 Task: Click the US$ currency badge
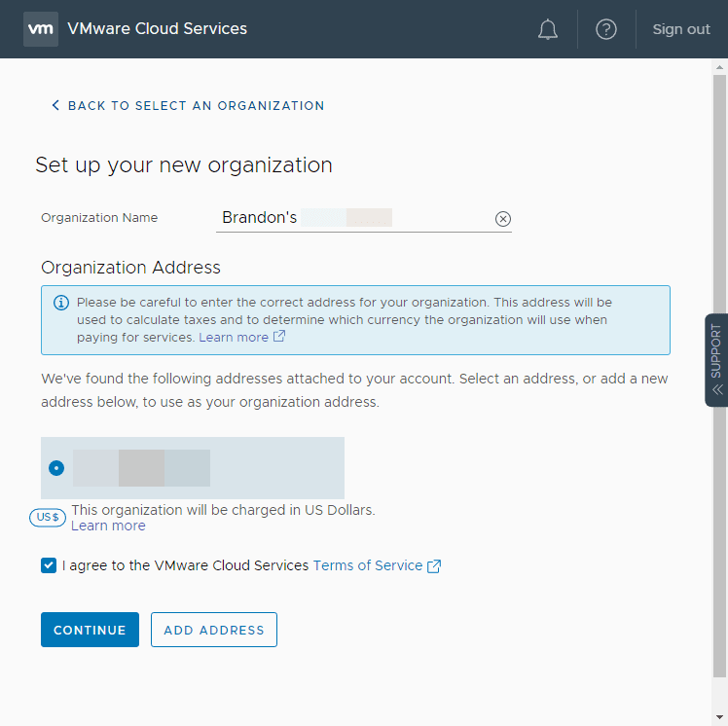(48, 518)
